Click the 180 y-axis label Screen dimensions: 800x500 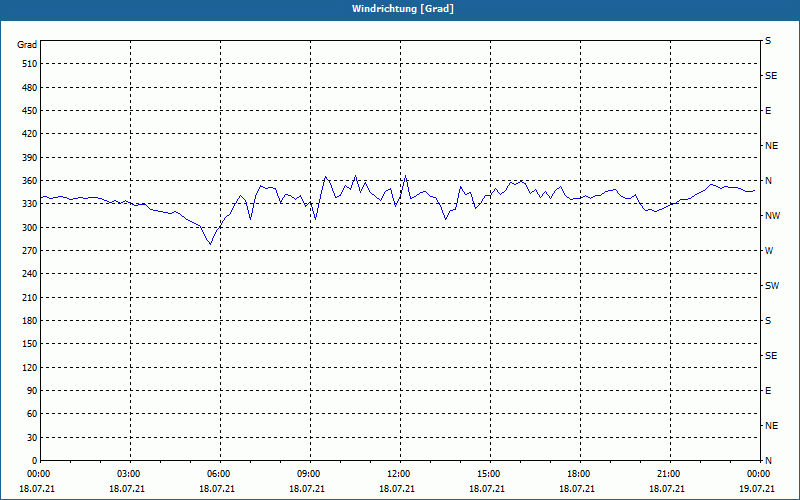click(x=30, y=321)
